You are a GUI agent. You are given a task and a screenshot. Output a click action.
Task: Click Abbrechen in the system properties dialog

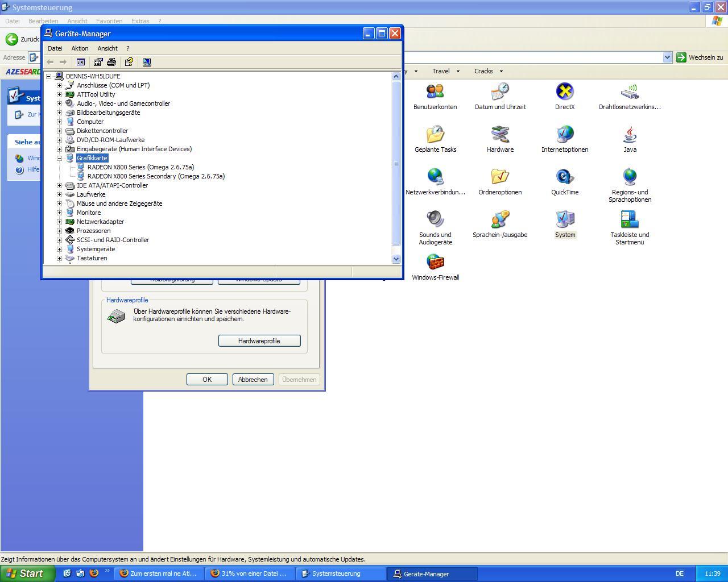click(x=253, y=380)
